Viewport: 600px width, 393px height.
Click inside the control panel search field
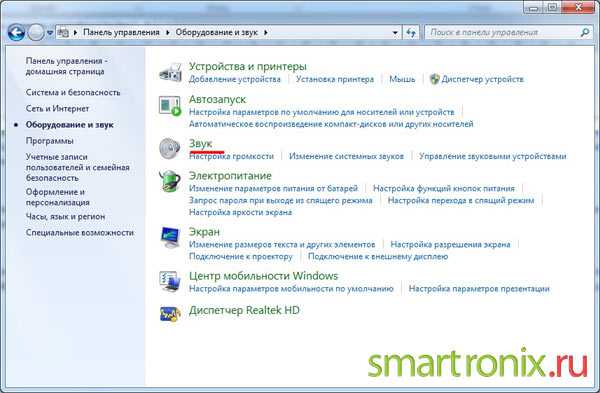(x=502, y=33)
